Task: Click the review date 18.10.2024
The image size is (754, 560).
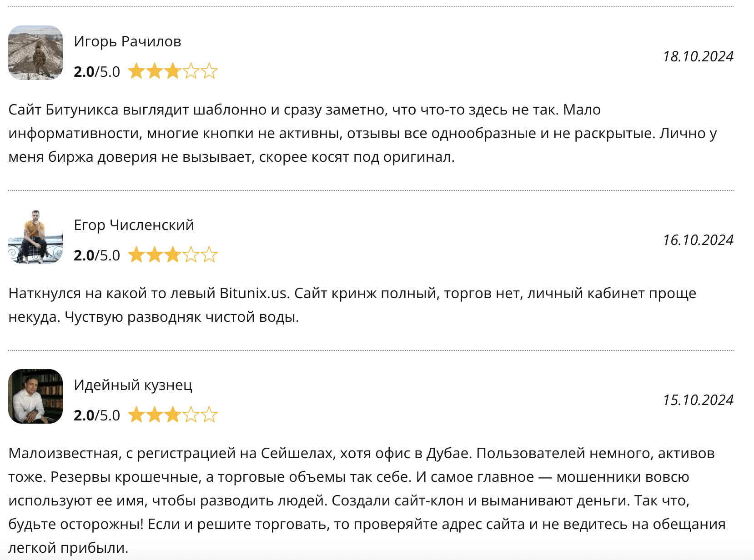Action: coord(698,56)
